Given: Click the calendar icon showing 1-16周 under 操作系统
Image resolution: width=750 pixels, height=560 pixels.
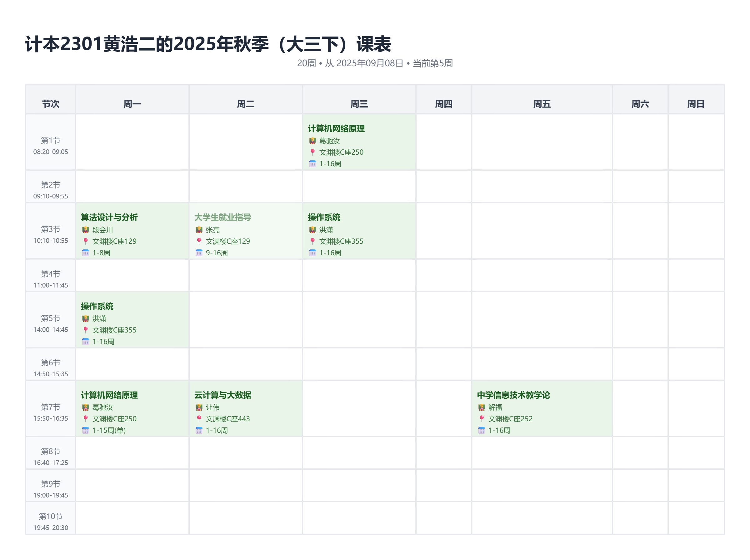Looking at the screenshot, I should pyautogui.click(x=312, y=252).
